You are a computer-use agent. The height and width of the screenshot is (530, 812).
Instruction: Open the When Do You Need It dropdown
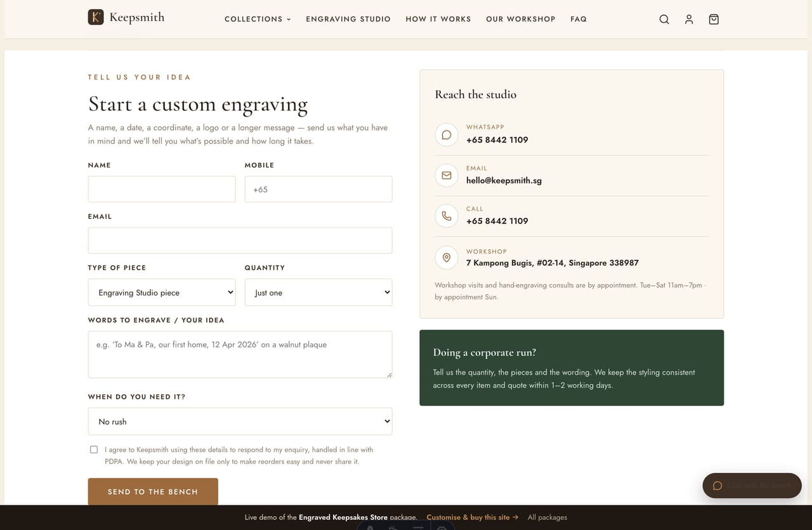(240, 421)
